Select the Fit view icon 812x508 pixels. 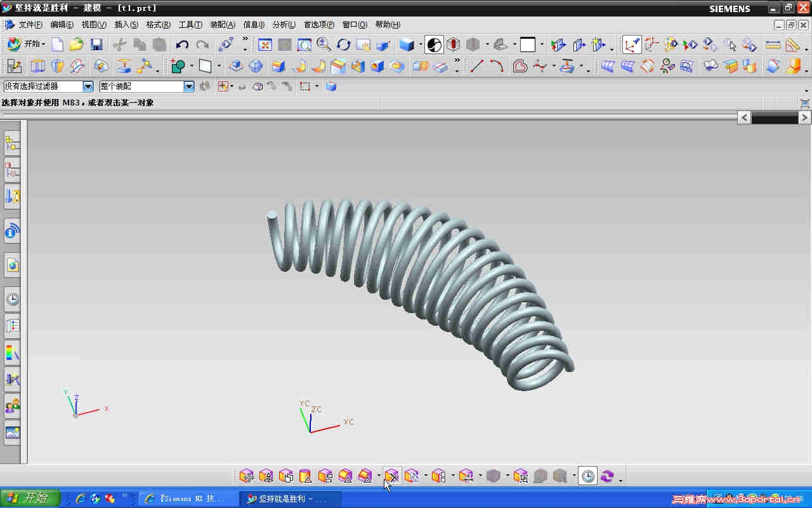point(265,44)
